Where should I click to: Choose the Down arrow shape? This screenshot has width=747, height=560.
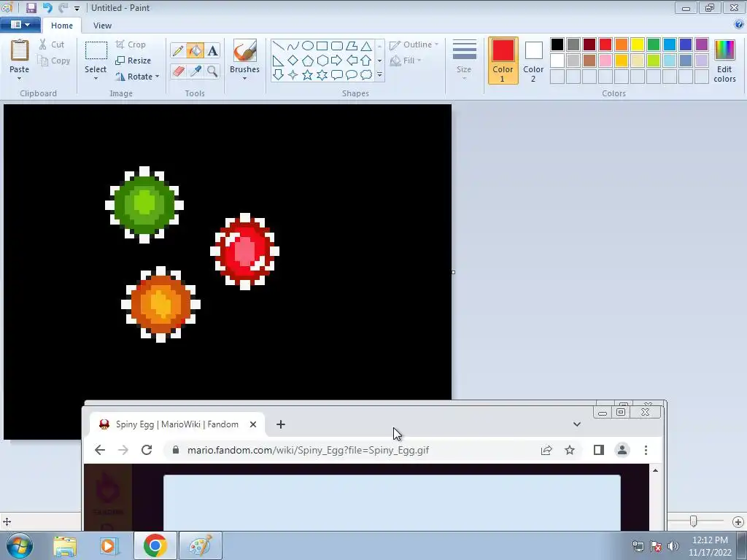279,75
